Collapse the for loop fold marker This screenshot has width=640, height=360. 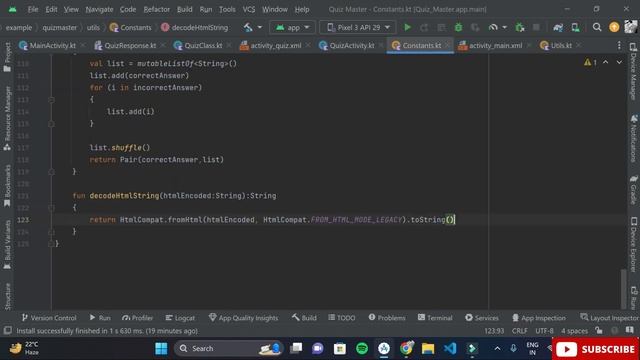51,100
